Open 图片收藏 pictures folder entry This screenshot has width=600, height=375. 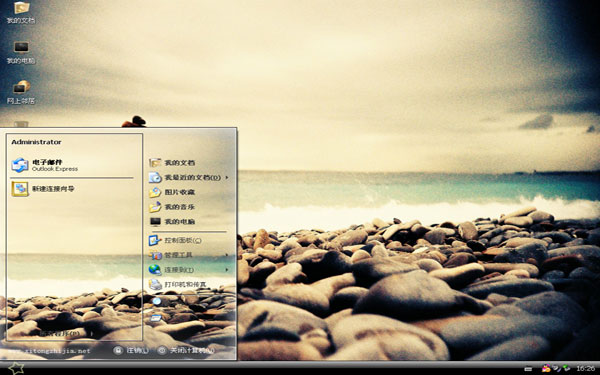(172, 192)
